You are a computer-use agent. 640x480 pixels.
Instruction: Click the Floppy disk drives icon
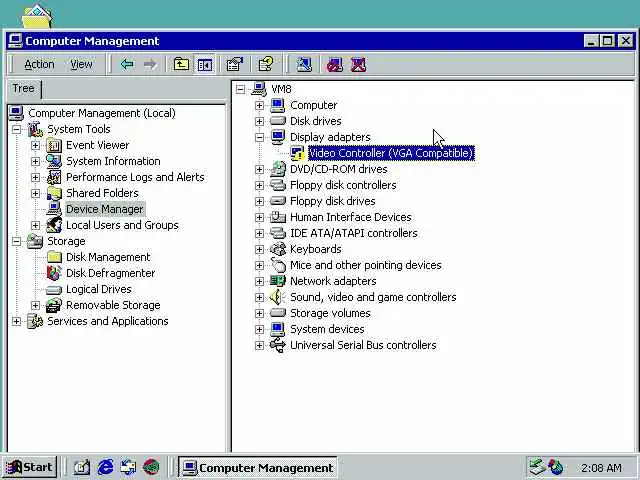click(278, 201)
